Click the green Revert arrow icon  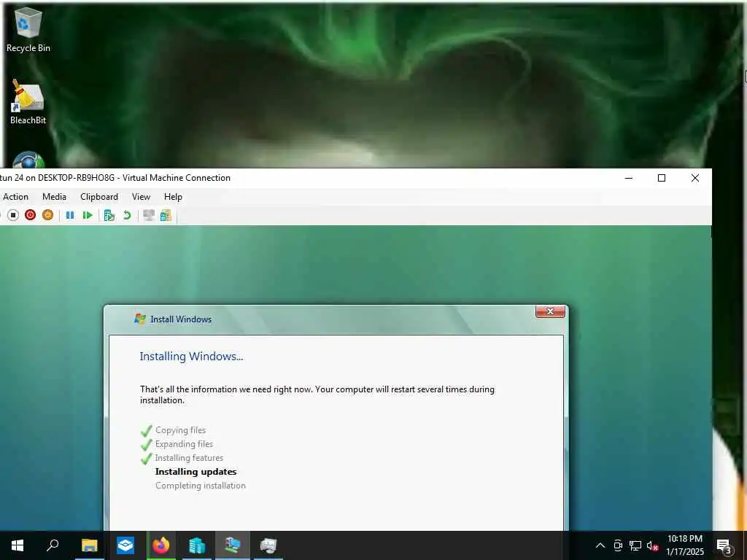(x=127, y=215)
